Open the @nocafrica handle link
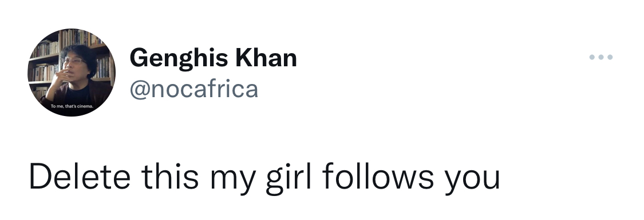 click(x=194, y=89)
